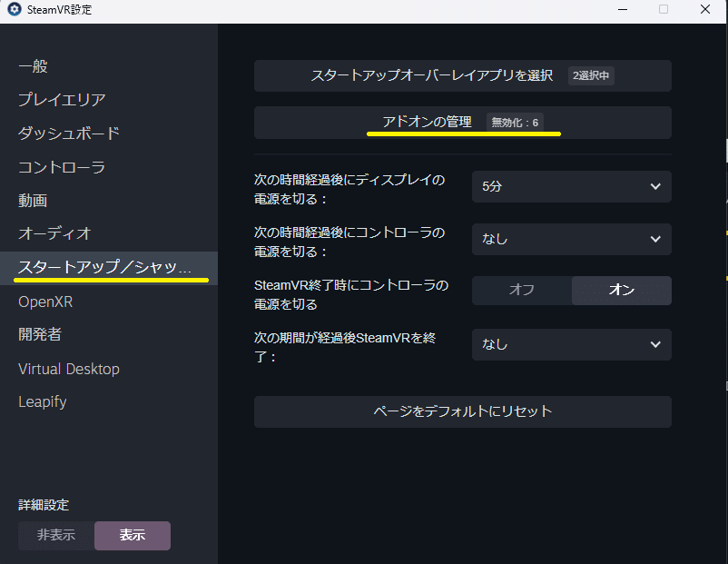Switch to the プレイエリア tab

click(62, 100)
